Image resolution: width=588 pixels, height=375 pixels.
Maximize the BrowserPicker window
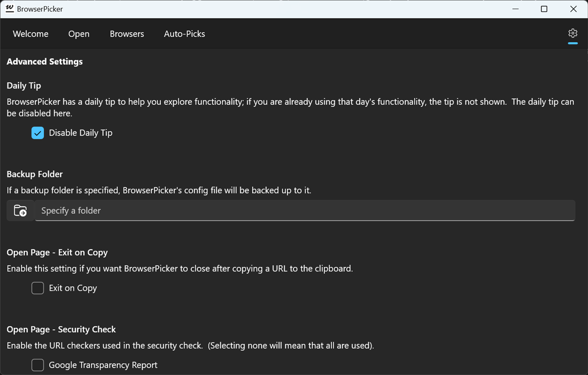(x=544, y=9)
